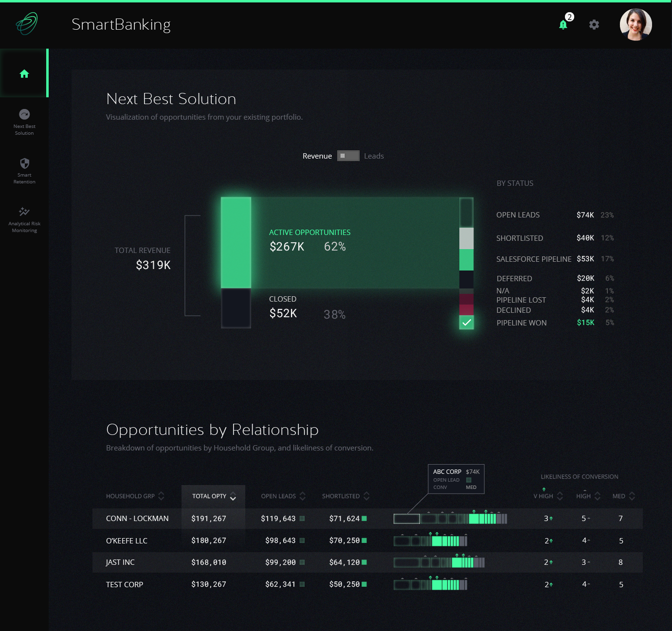Click the $191,267 total opty value
Image resolution: width=672 pixels, height=631 pixels.
pyautogui.click(x=209, y=519)
